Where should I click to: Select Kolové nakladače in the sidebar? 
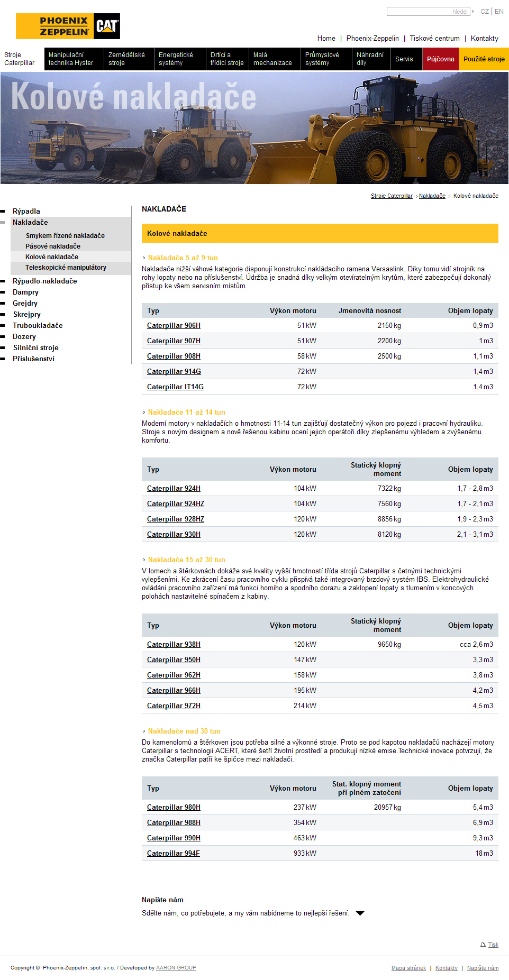point(52,257)
